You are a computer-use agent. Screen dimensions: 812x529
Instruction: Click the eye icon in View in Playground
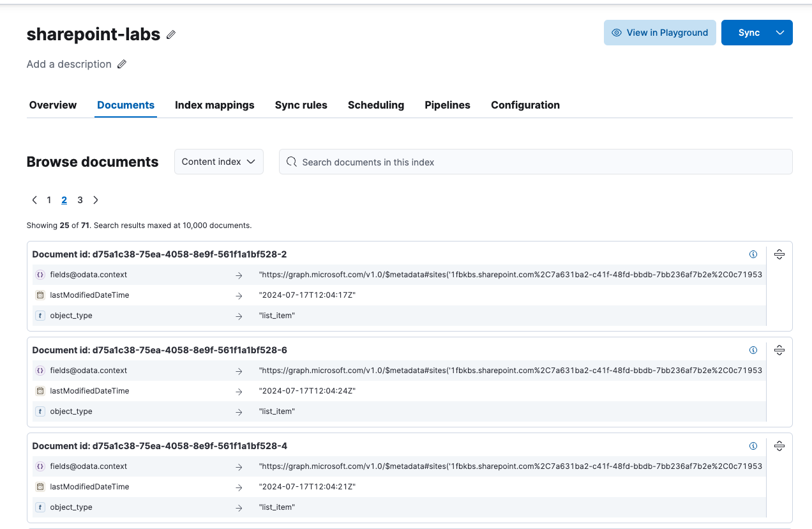point(617,33)
